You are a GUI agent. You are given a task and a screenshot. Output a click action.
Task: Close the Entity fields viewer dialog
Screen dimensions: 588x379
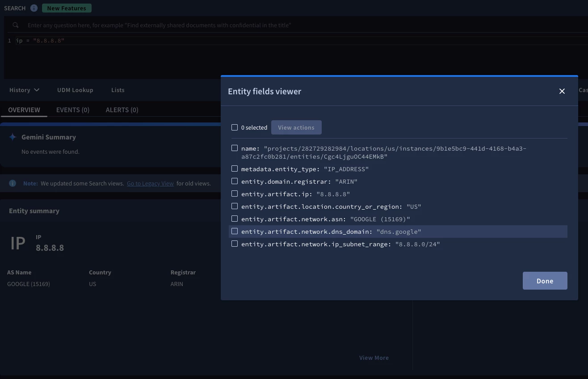tap(562, 91)
